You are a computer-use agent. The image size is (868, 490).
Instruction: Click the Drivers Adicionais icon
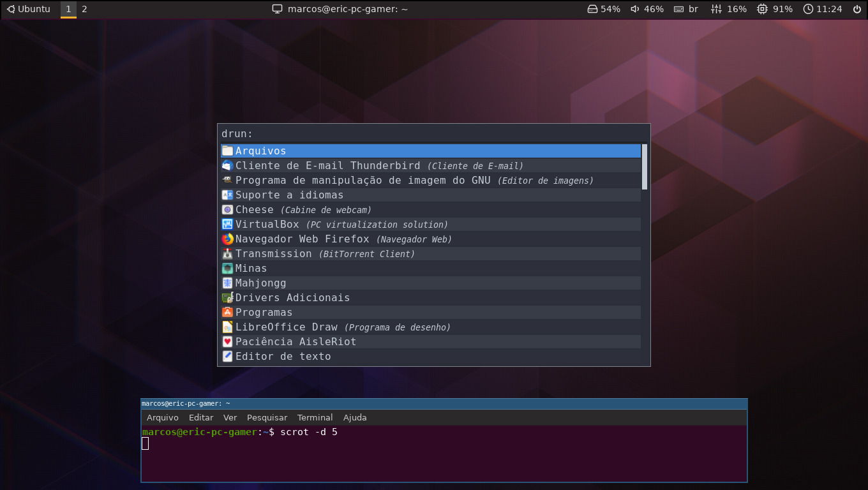tap(227, 297)
